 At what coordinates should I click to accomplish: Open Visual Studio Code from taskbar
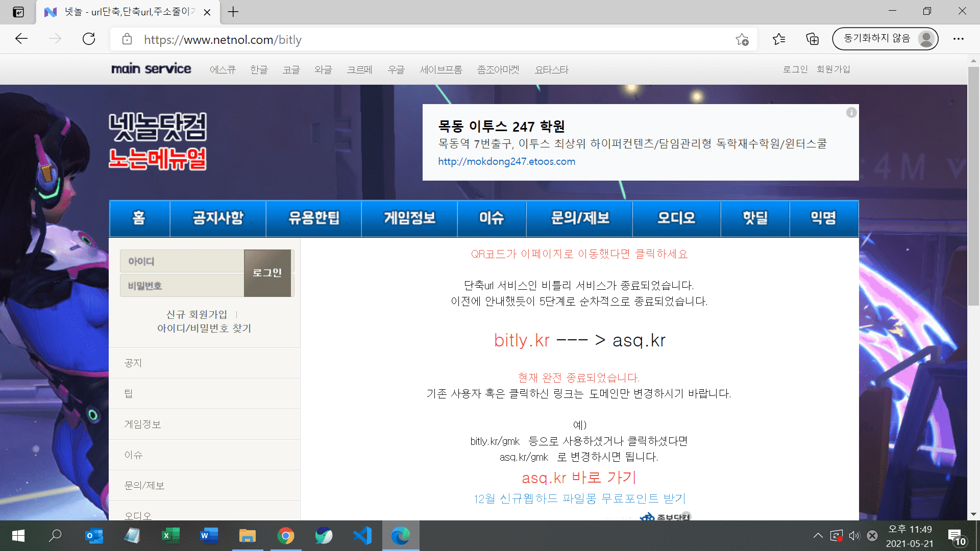(362, 536)
